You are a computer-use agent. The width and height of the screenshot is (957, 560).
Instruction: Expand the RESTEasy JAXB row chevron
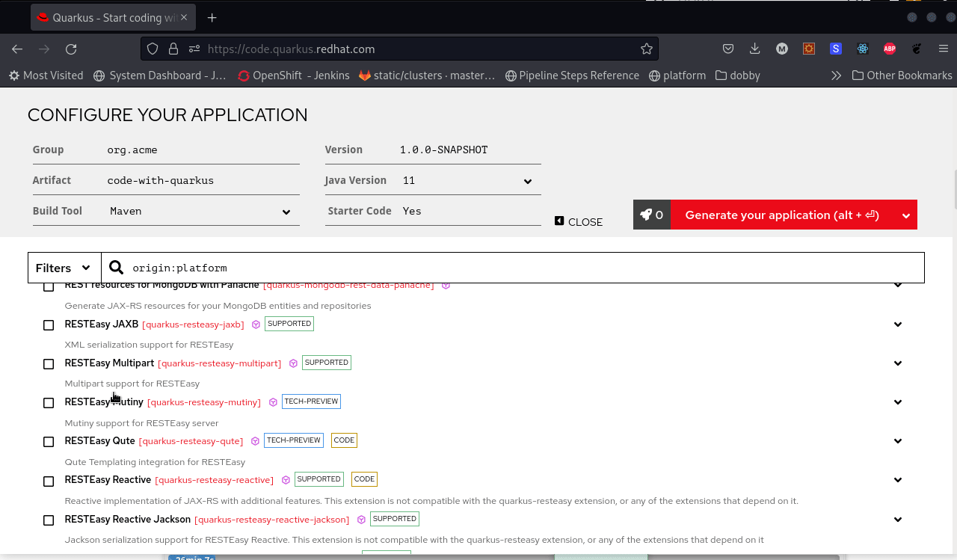[x=898, y=324]
